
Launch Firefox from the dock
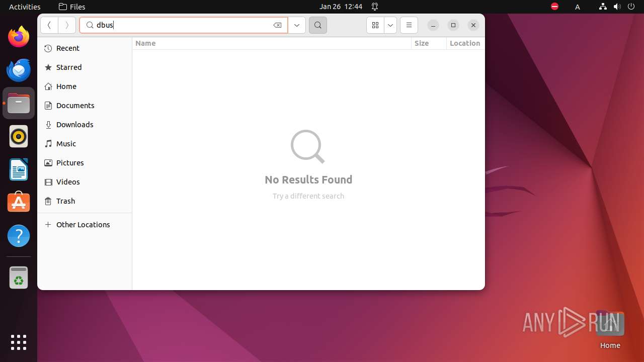[x=19, y=37]
